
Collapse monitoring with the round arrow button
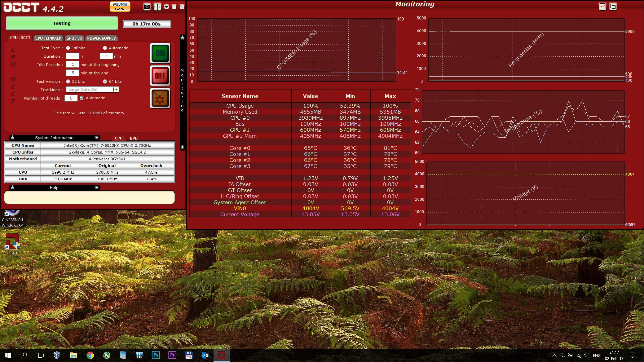[182, 147]
